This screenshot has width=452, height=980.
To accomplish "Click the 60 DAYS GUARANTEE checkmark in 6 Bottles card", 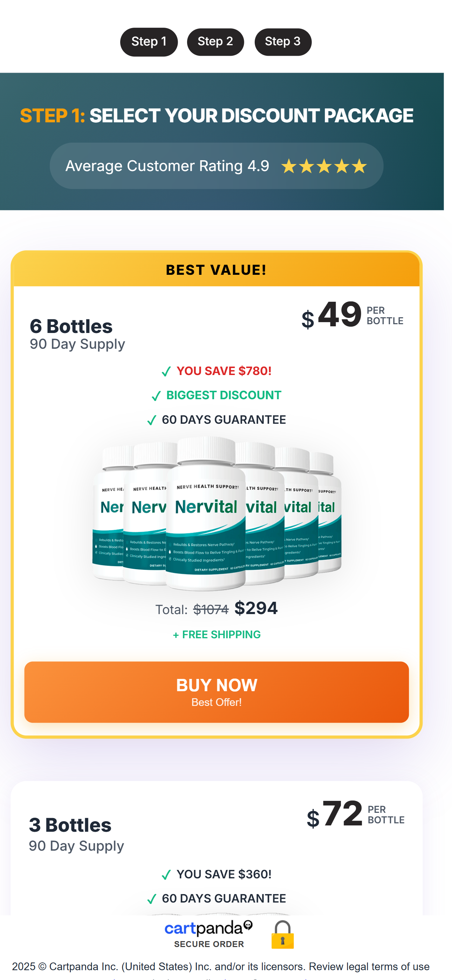I will pyautogui.click(x=151, y=420).
